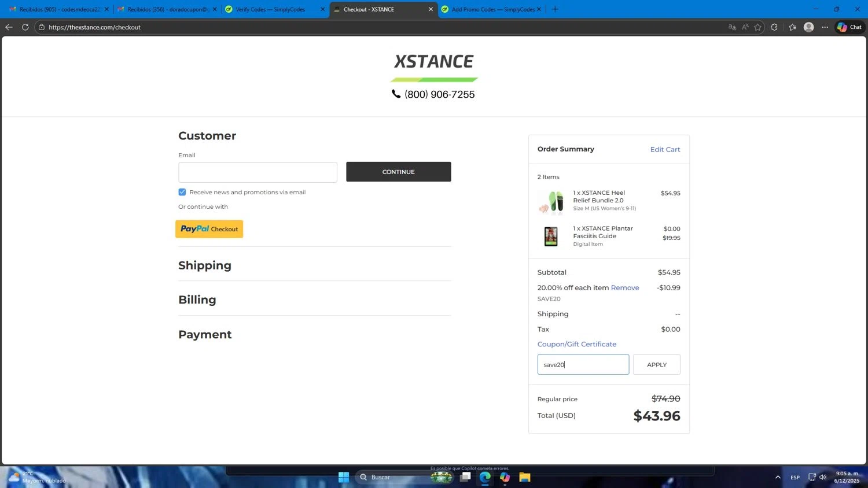Screen dimensions: 868x488
Task: Show hidden system tray icons
Action: [778, 477]
